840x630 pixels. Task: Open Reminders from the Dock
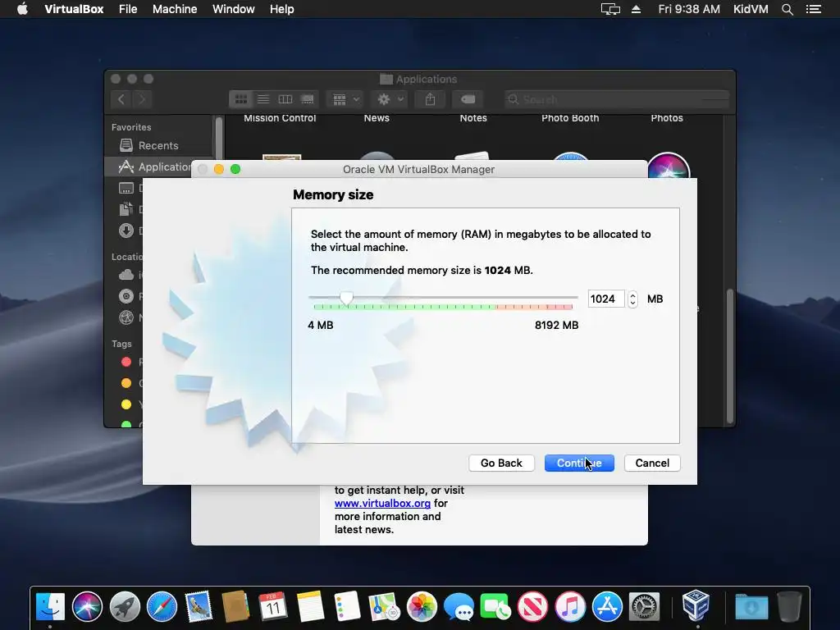click(x=347, y=607)
